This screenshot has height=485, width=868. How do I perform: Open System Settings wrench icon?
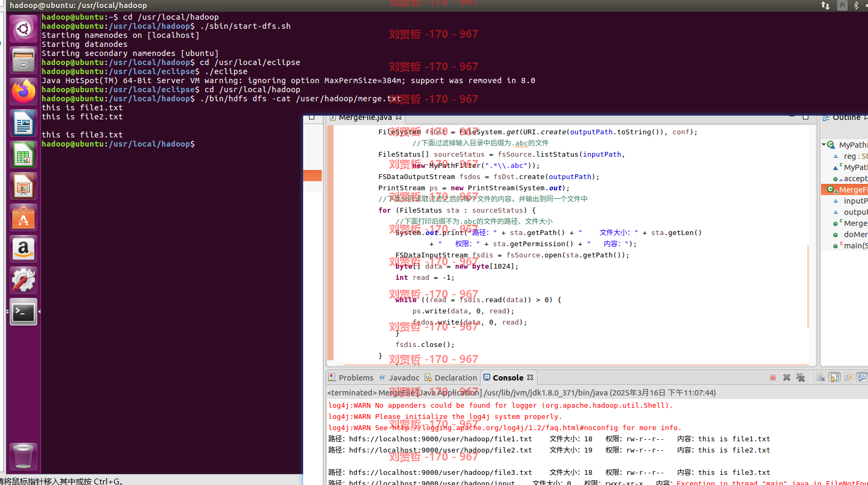tap(23, 280)
